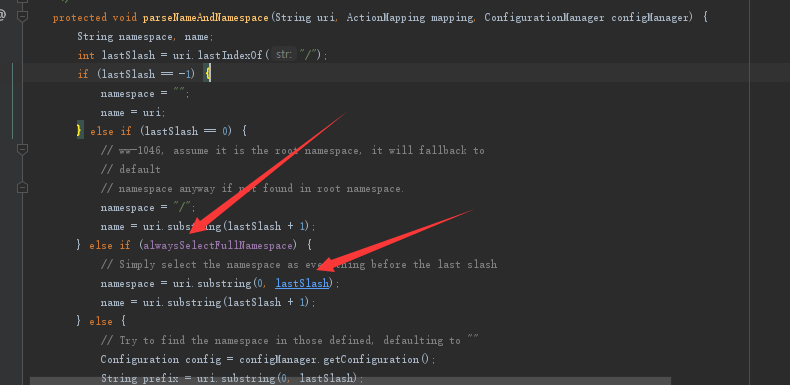Click the 'lastSlash == 0' condition
Screen dimensions: 790x385
[x=186, y=132]
